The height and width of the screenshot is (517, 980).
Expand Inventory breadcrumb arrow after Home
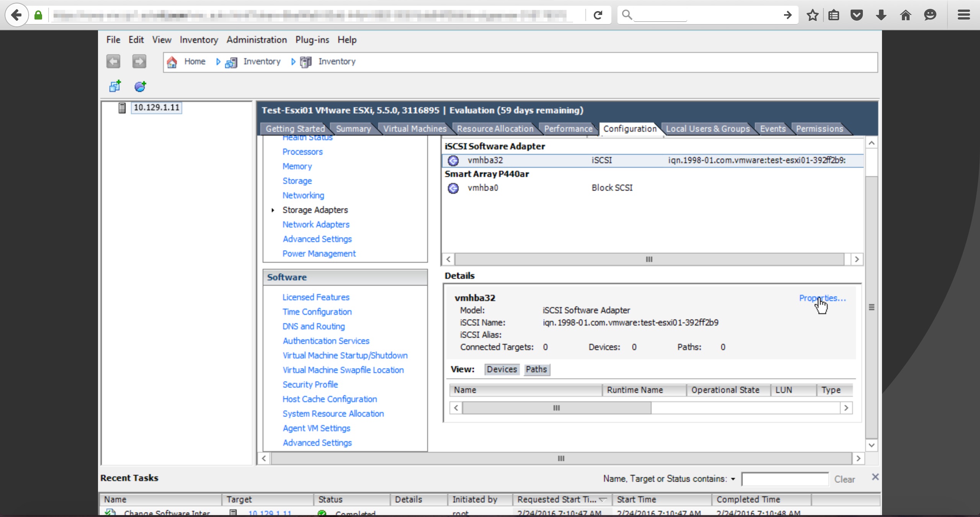point(218,62)
